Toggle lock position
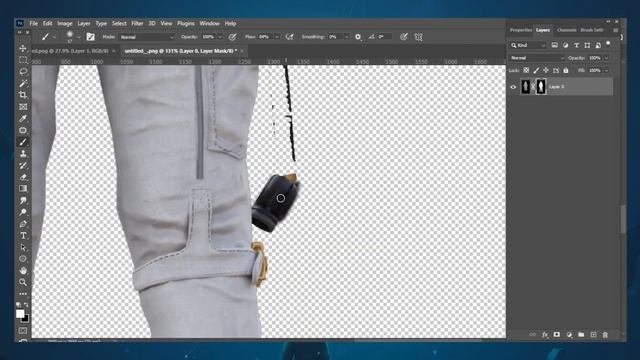 pos(546,71)
